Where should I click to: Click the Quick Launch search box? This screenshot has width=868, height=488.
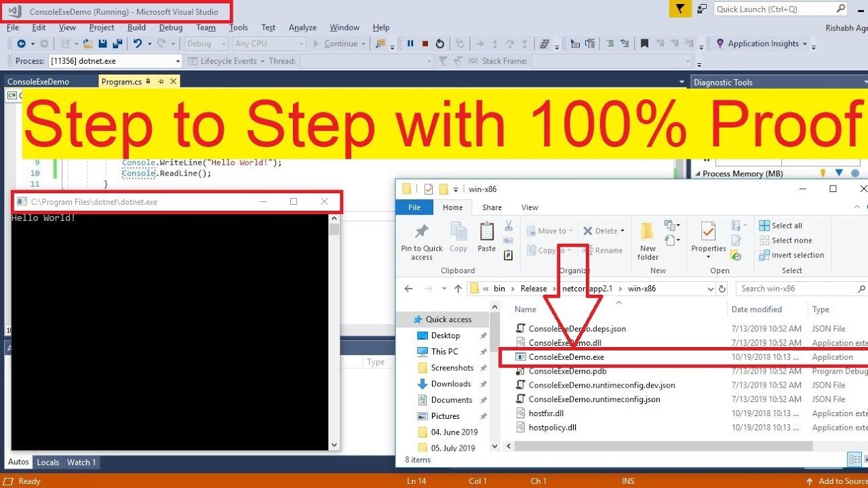[781, 9]
